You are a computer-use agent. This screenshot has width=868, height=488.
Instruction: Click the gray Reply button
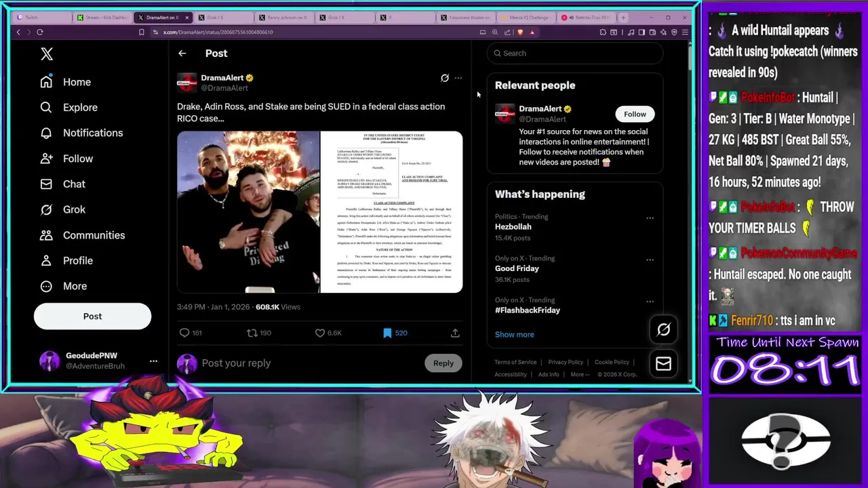tap(443, 363)
